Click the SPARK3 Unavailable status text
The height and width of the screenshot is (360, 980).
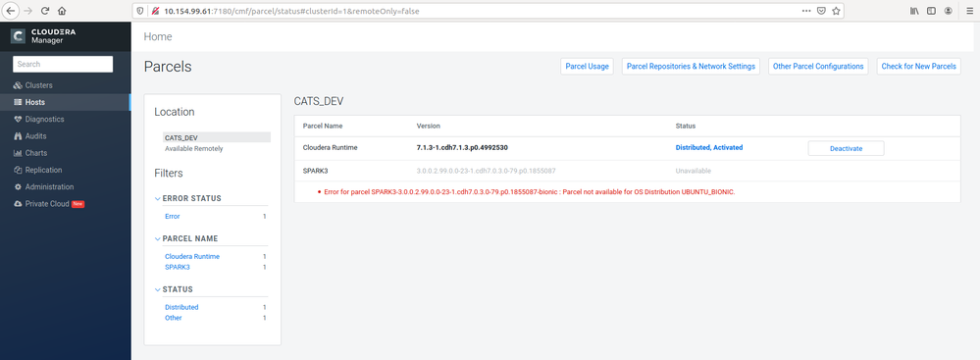tap(693, 171)
